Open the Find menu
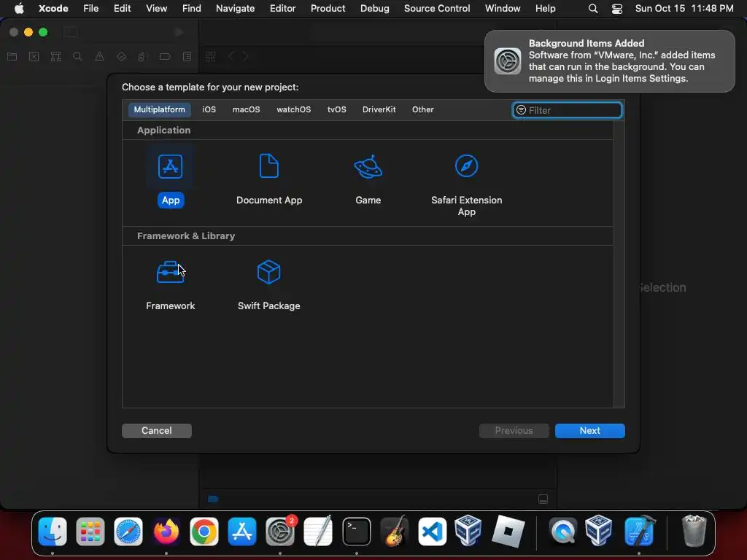The width and height of the screenshot is (747, 560). tap(192, 8)
